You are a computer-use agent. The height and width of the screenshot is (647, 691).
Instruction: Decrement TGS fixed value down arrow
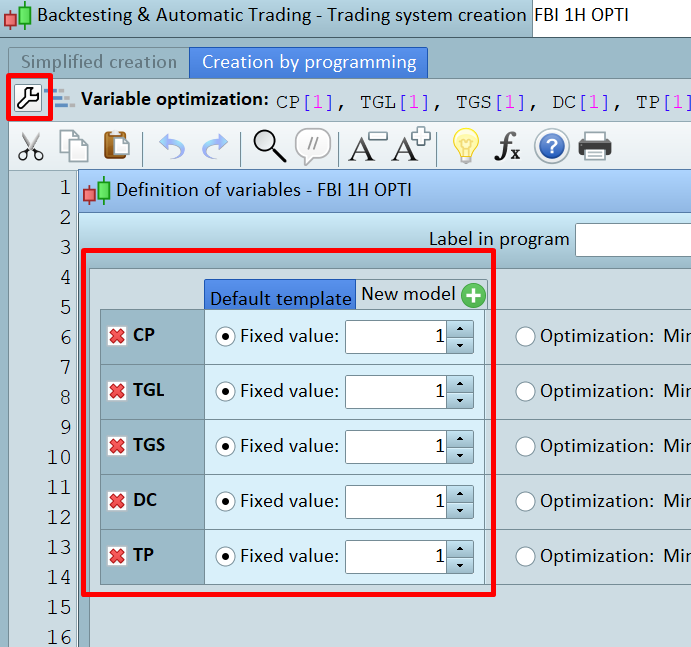click(x=460, y=455)
